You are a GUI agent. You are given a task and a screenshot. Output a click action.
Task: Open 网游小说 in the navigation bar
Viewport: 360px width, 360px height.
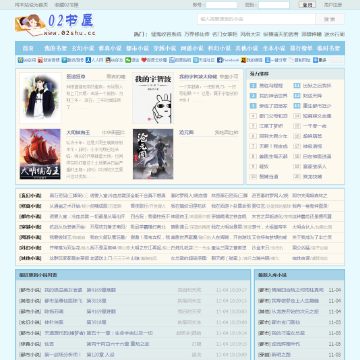point(192,48)
